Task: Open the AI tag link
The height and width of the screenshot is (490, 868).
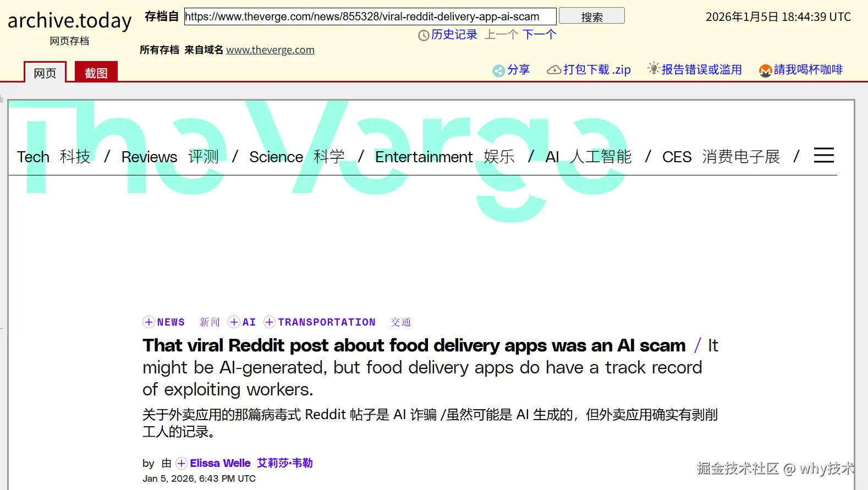Action: coord(249,322)
